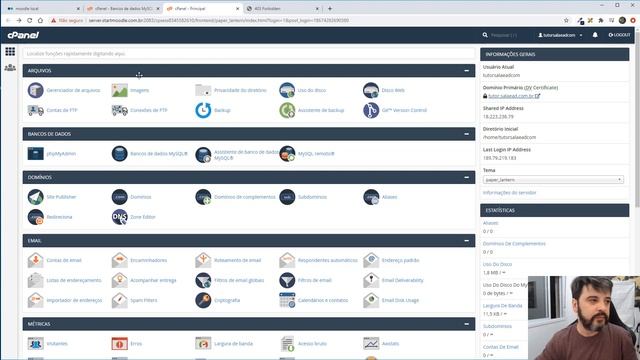
Task: Collapse the Métricas section
Action: click(x=467, y=324)
